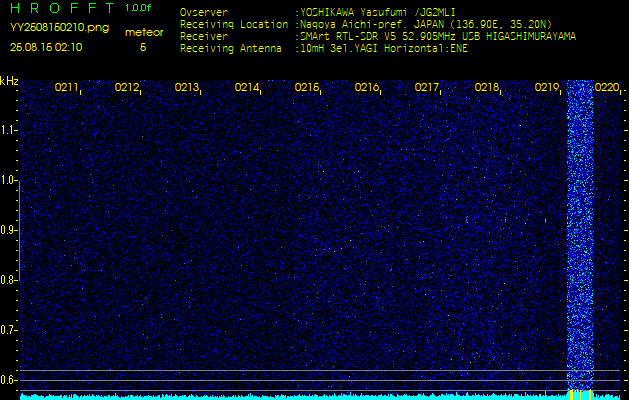Click the Receiving Antenna label
This screenshot has width=629, height=400.
231,49
